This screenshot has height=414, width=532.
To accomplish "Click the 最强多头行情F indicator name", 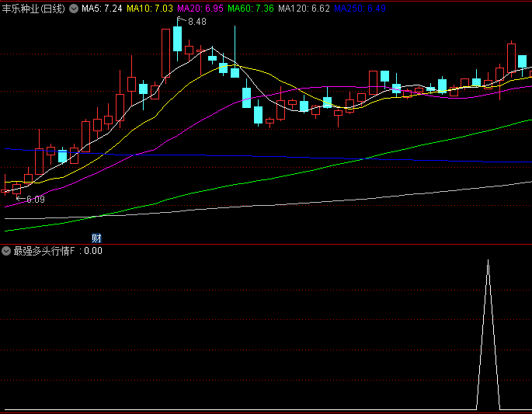I will tap(44, 251).
